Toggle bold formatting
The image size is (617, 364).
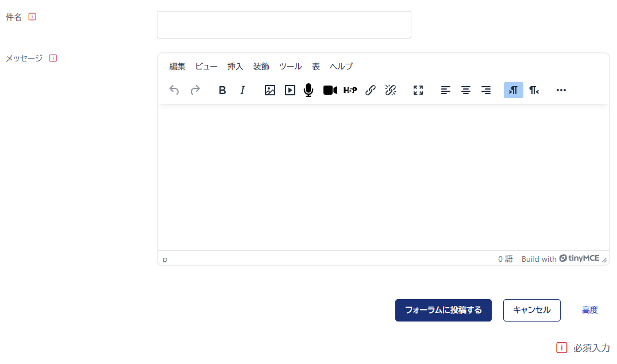(x=222, y=90)
